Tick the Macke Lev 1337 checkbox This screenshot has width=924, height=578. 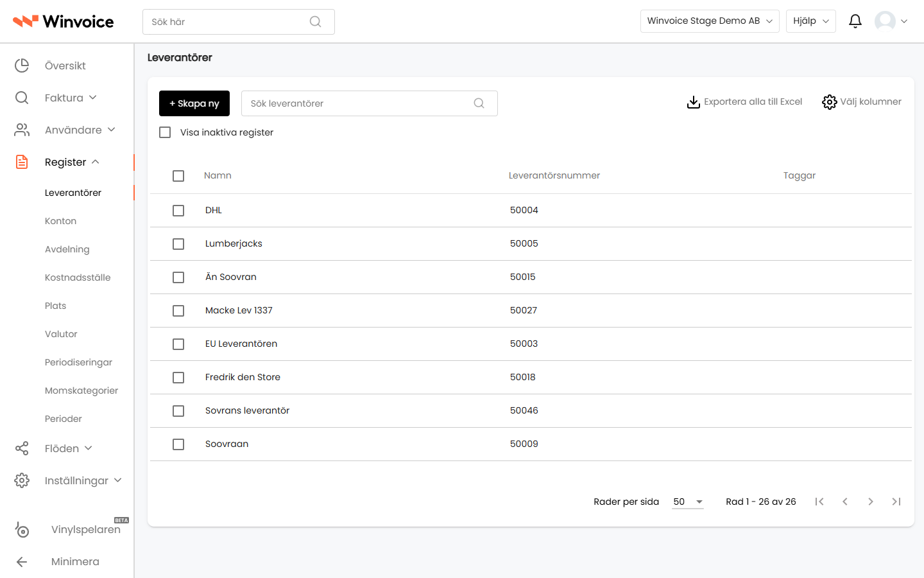click(x=178, y=311)
